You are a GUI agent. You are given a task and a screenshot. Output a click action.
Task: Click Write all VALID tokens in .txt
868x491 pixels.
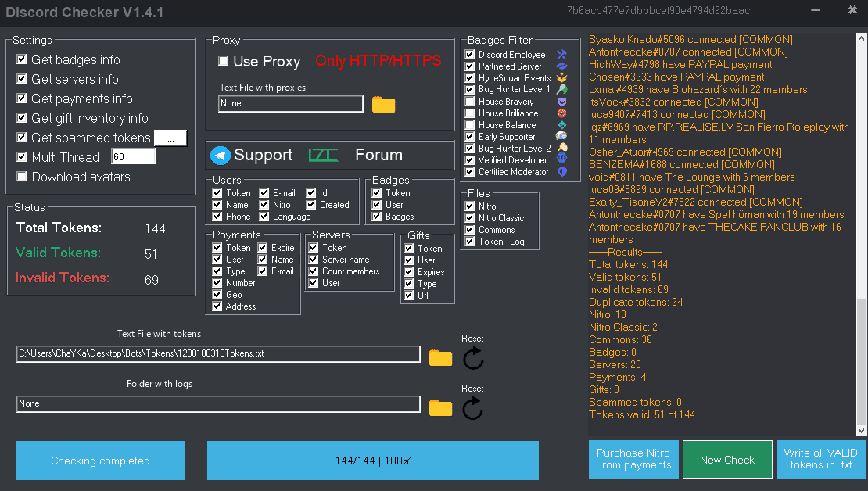coord(821,460)
